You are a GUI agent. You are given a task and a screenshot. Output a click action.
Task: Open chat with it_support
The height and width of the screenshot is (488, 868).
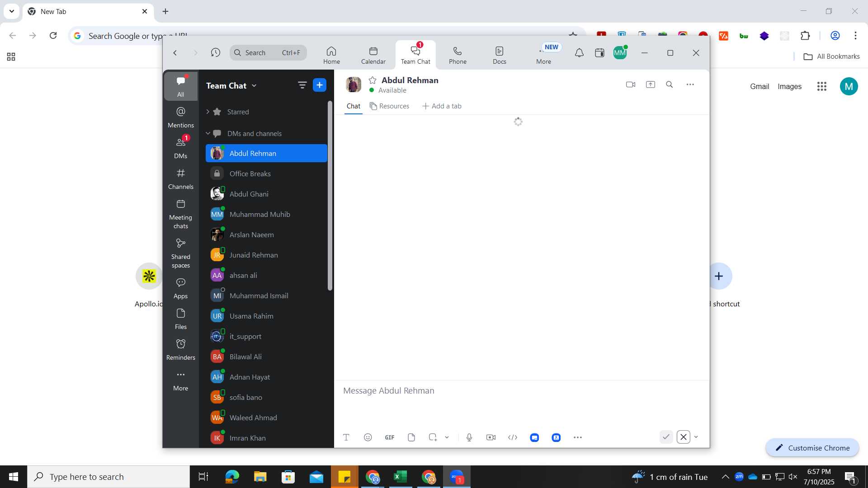tap(266, 336)
